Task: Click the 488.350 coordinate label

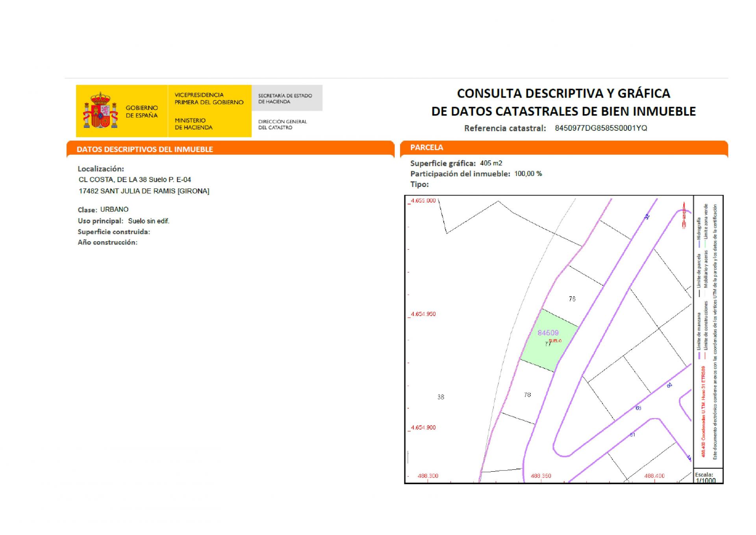Action: (541, 476)
